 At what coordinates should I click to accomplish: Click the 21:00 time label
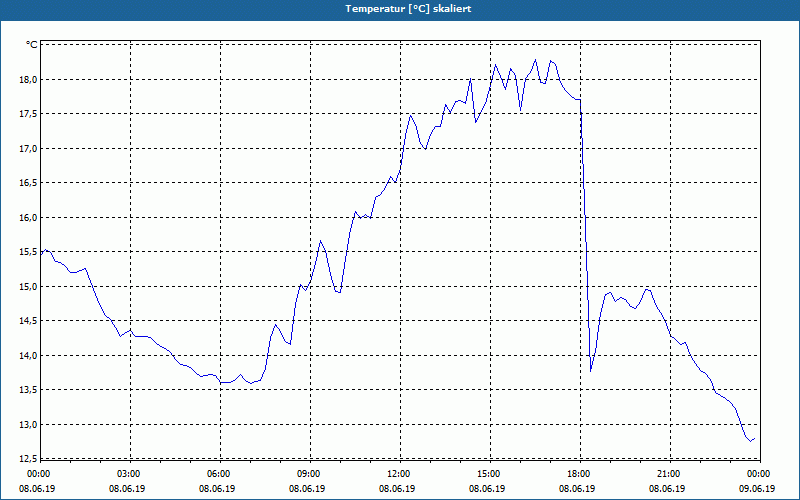pos(670,474)
